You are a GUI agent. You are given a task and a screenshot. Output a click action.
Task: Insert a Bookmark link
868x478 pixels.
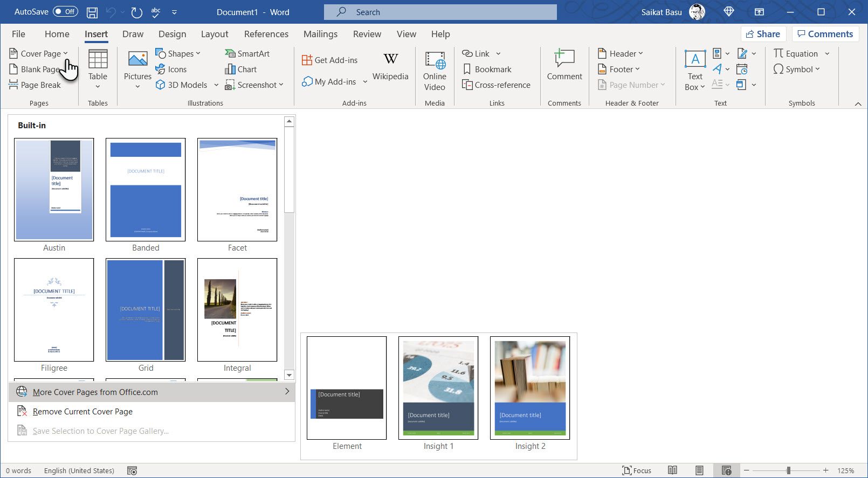(487, 70)
